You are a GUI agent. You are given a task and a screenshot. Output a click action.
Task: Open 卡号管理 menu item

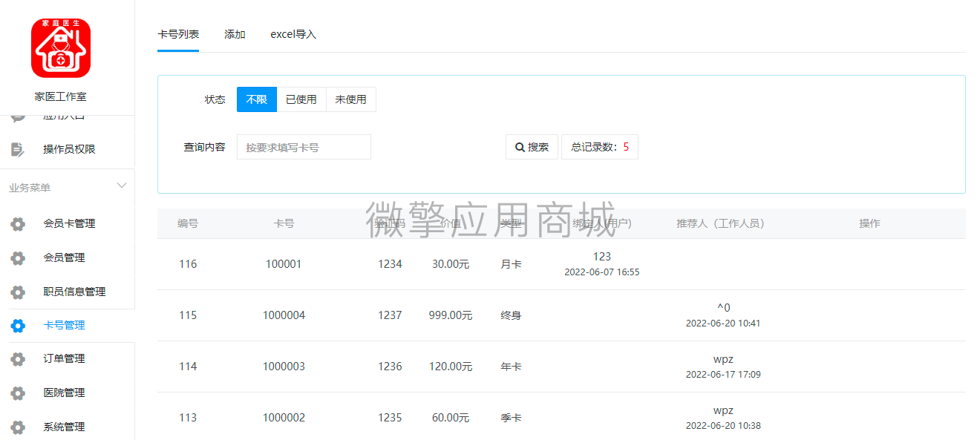click(64, 325)
